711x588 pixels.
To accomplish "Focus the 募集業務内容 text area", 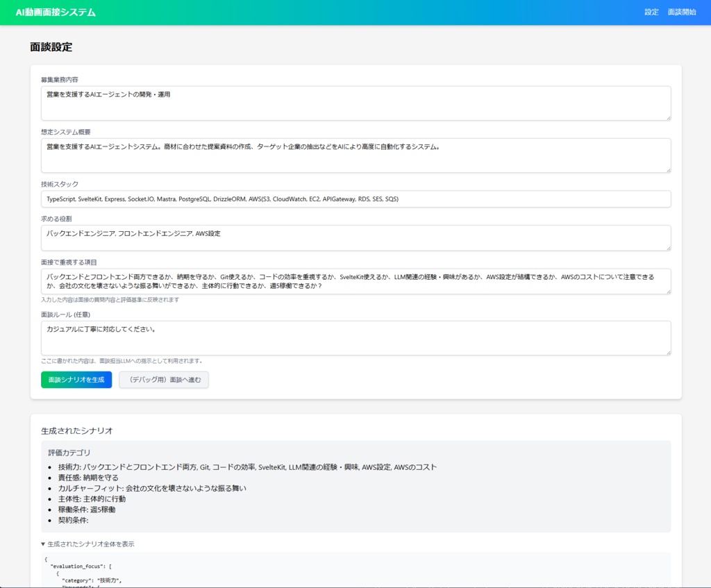I will pos(355,103).
